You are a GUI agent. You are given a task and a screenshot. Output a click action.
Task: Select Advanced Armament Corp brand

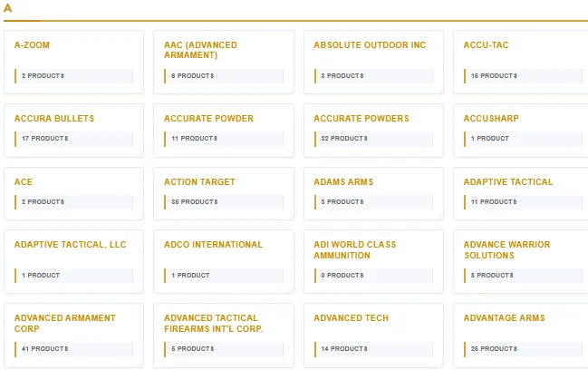65,324
